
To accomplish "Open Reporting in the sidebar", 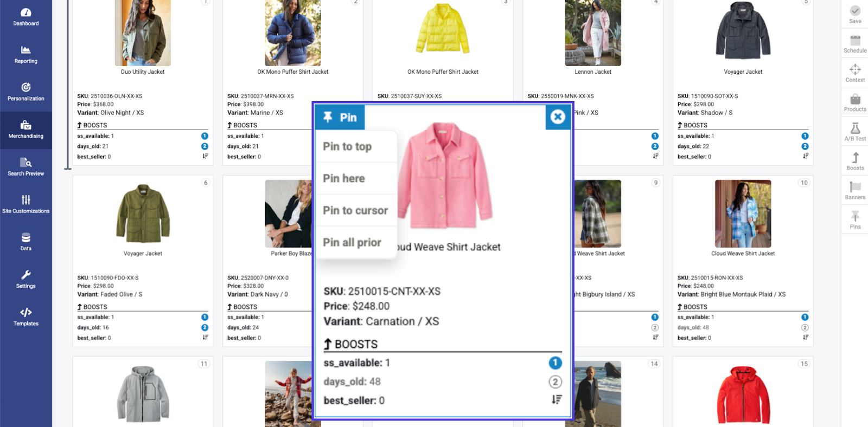I will (x=26, y=55).
